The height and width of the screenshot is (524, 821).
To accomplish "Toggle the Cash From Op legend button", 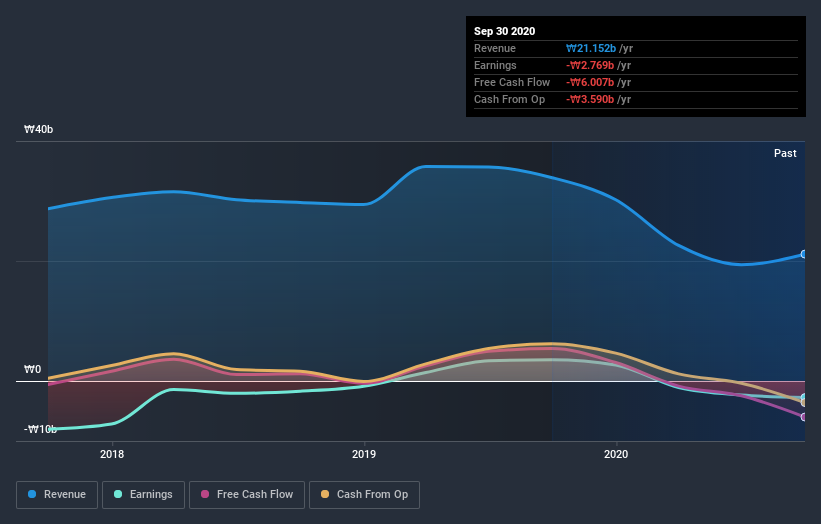I will coord(364,495).
